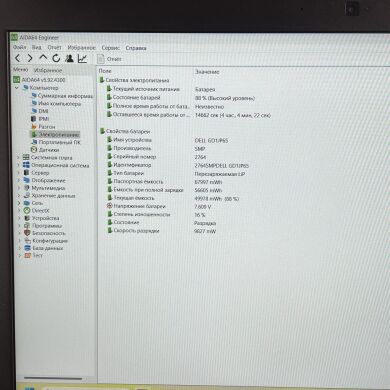Go back with the left arrow toolbar icon
Screen dimensions: 390x390
tap(18, 58)
